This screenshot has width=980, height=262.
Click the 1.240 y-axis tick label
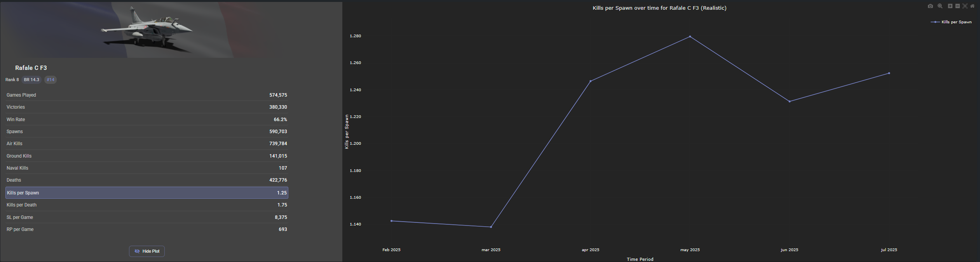coord(356,90)
